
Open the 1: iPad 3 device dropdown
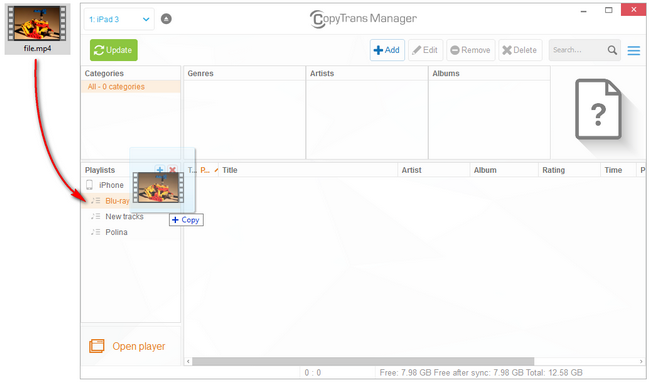tap(119, 19)
